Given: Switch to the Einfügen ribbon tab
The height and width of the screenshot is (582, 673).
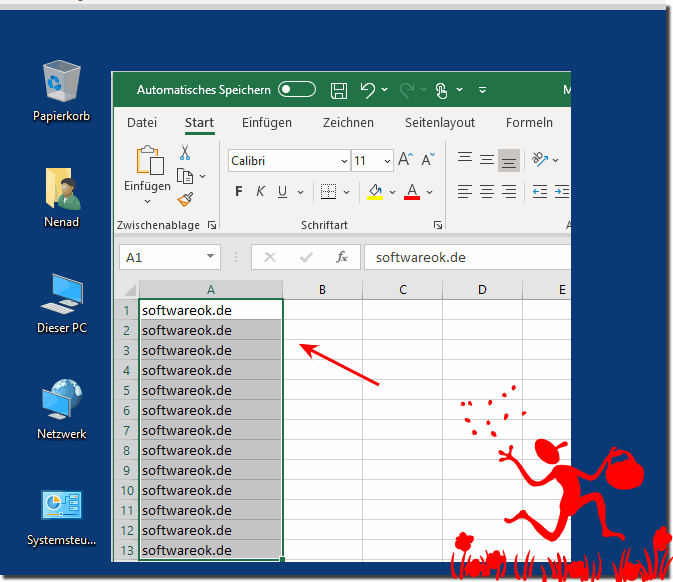Looking at the screenshot, I should (267, 123).
